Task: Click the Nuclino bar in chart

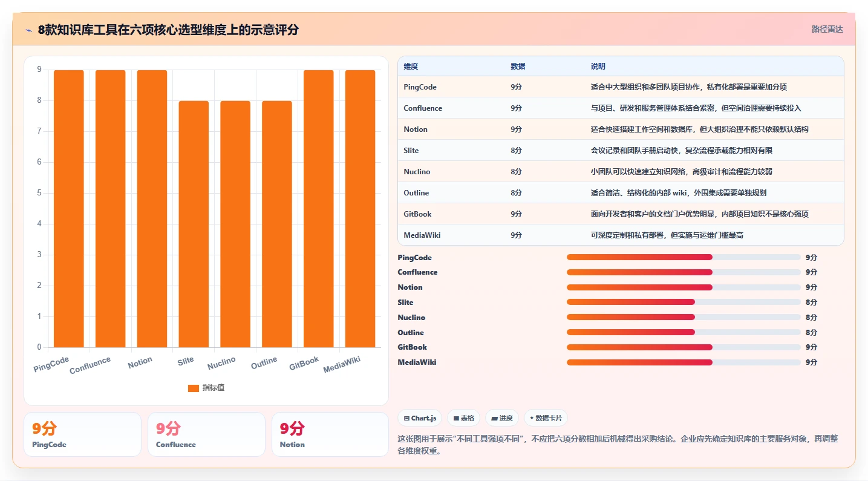Action: [x=235, y=224]
